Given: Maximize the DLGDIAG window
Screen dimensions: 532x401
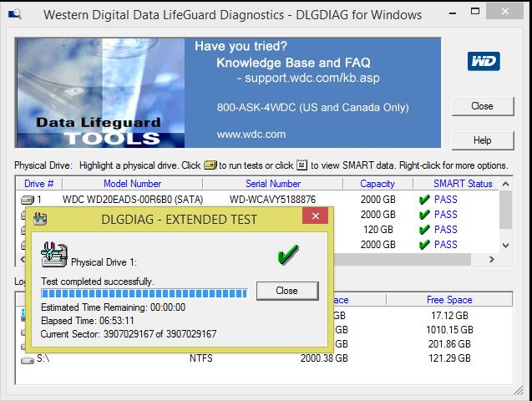Looking at the screenshot, I should (x=475, y=12).
